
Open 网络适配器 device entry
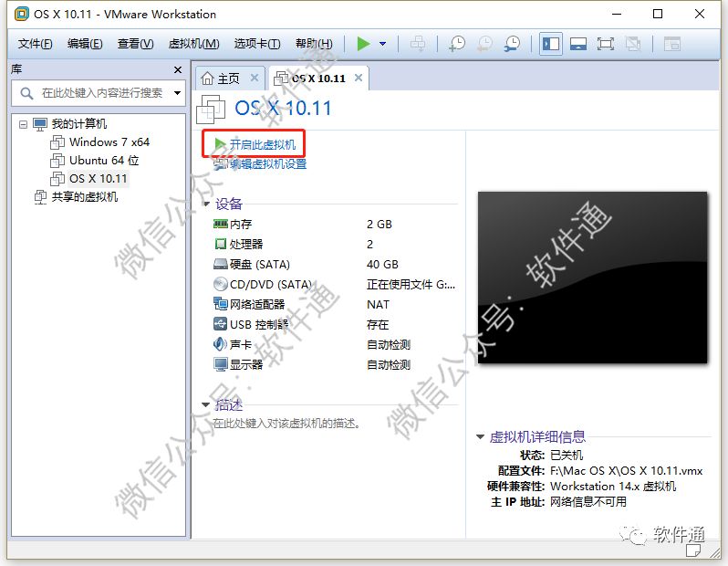click(249, 304)
